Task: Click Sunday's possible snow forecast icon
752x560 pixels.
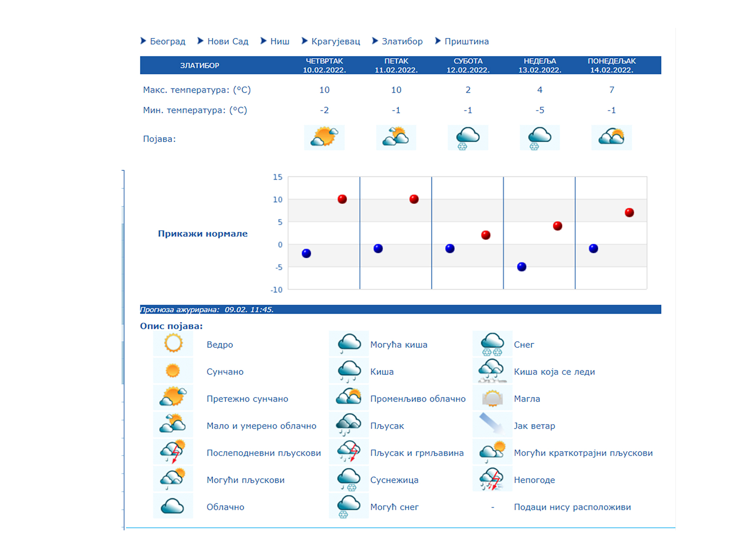Action: tap(539, 138)
